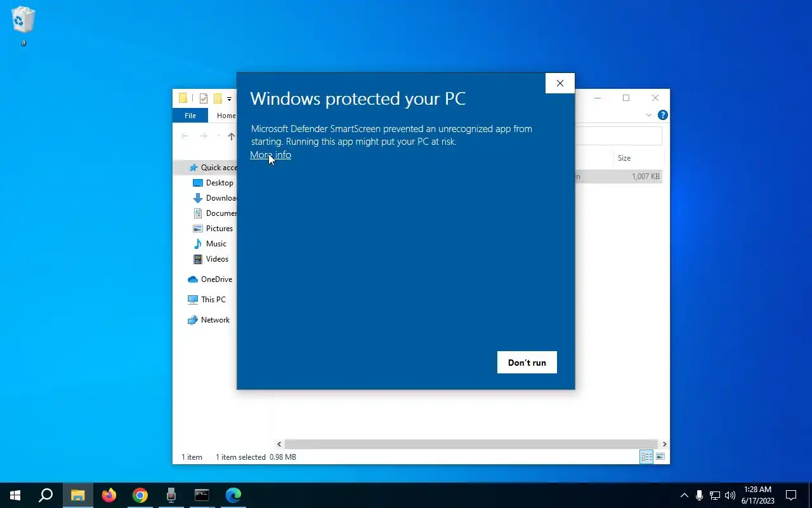This screenshot has width=812, height=508.
Task: Click the Downloads arrow icon in sidebar
Action: click(198, 198)
